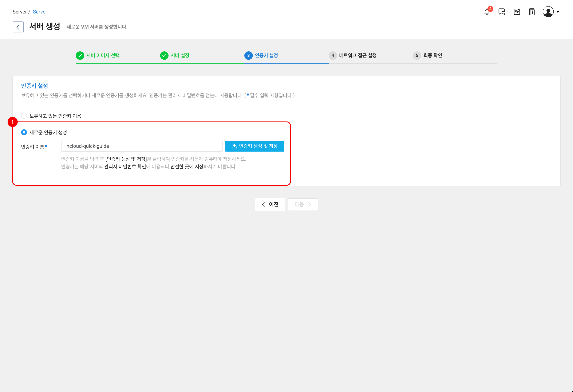
Task: Click the Server breadcrumb link
Action: [x=40, y=12]
